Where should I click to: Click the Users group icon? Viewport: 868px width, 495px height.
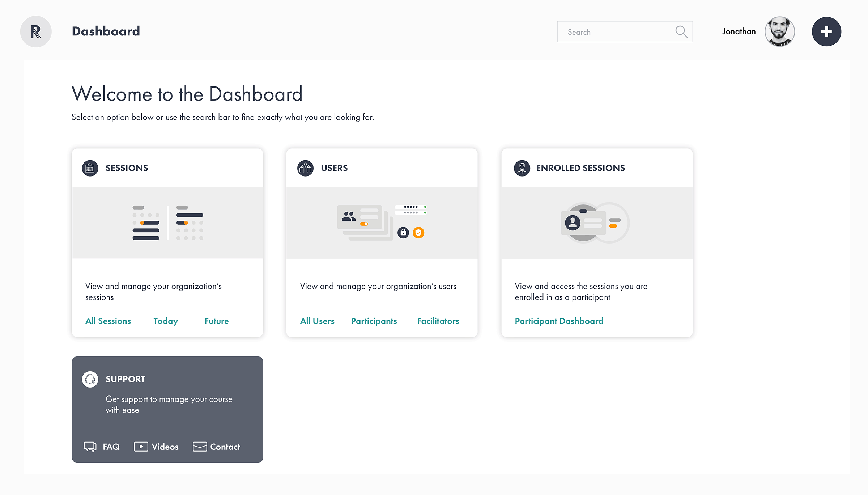pyautogui.click(x=305, y=168)
